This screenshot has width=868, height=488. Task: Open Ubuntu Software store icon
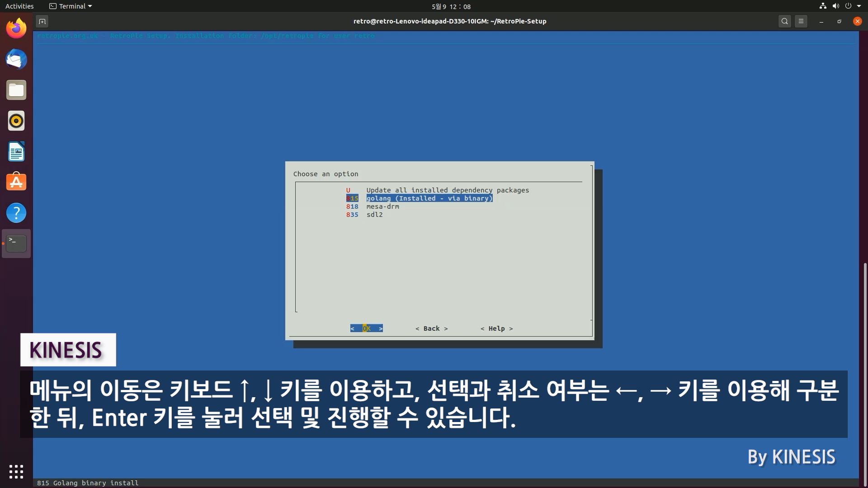16,182
